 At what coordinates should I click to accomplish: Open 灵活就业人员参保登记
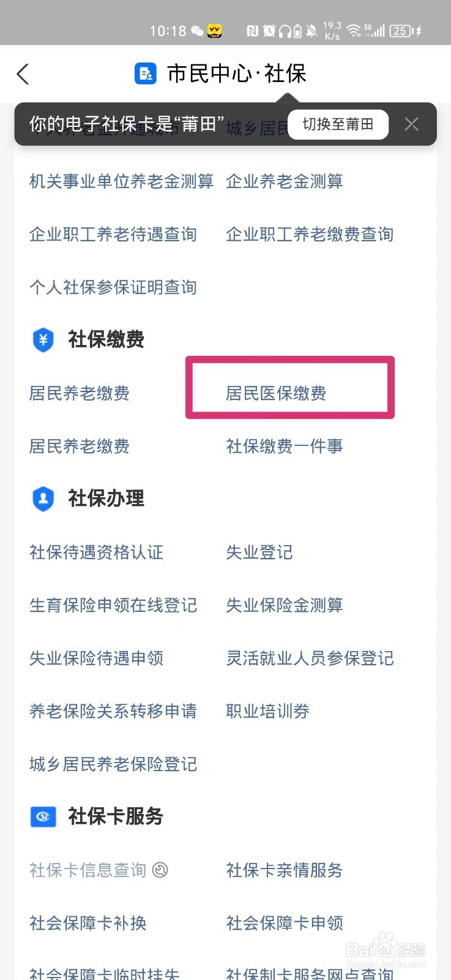(310, 658)
